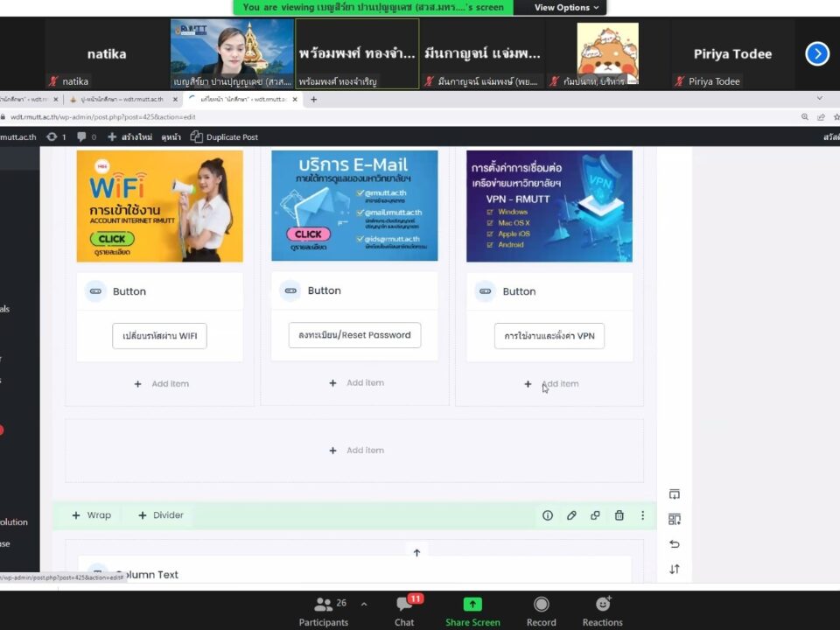The height and width of the screenshot is (630, 840).
Task: Select natika's participant tile
Action: click(107, 53)
